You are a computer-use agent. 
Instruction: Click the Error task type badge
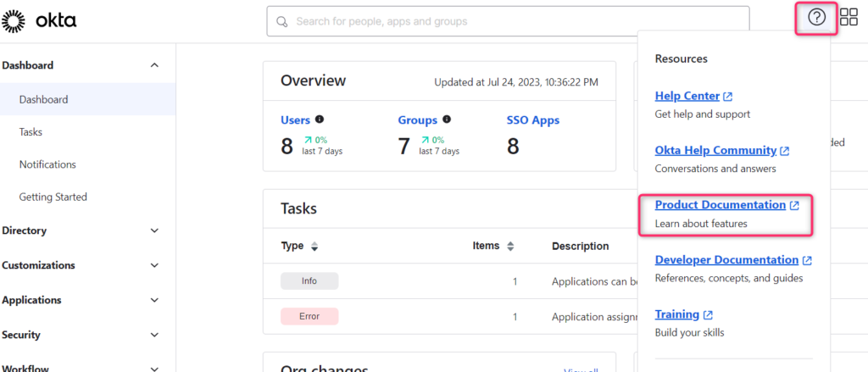pyautogui.click(x=309, y=317)
